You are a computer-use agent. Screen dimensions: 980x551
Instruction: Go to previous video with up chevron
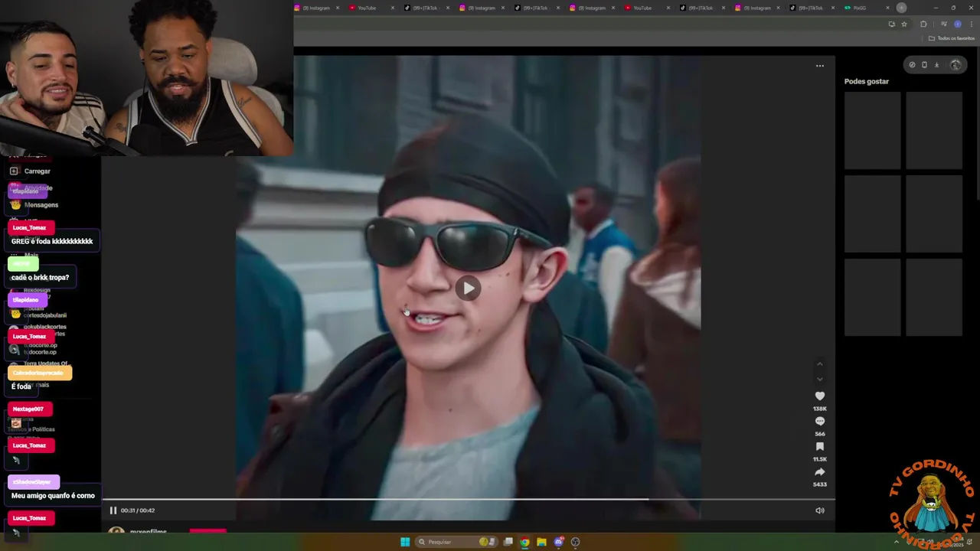tap(820, 364)
